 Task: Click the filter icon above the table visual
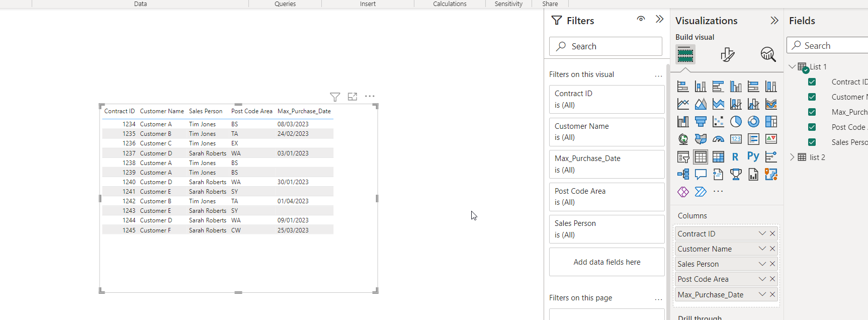coord(335,97)
